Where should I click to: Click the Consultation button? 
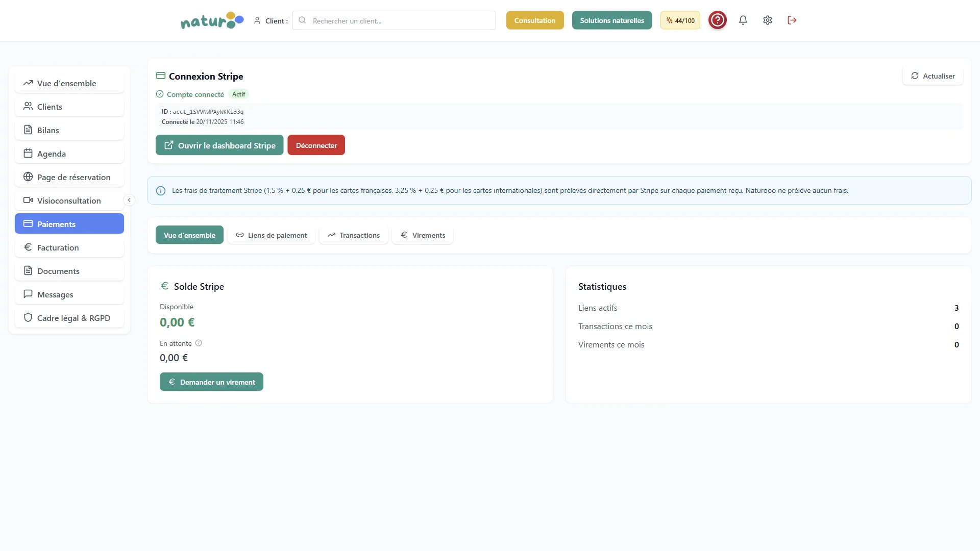tap(535, 20)
